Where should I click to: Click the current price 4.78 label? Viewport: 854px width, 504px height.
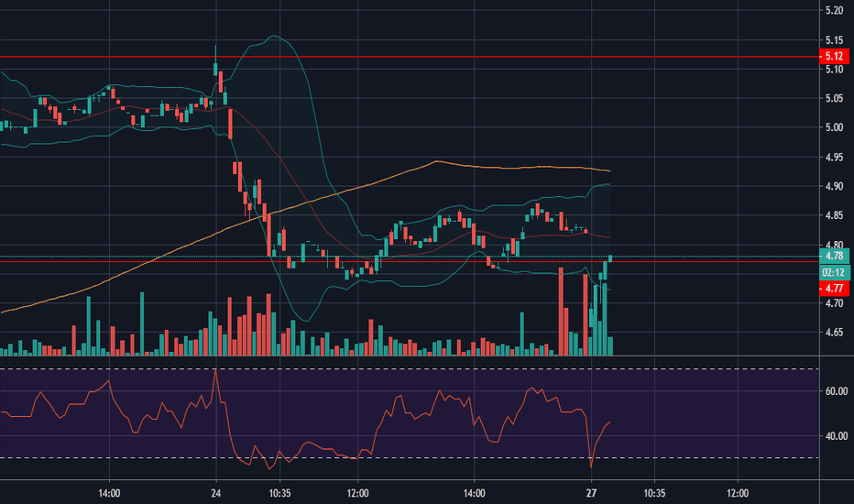(834, 256)
